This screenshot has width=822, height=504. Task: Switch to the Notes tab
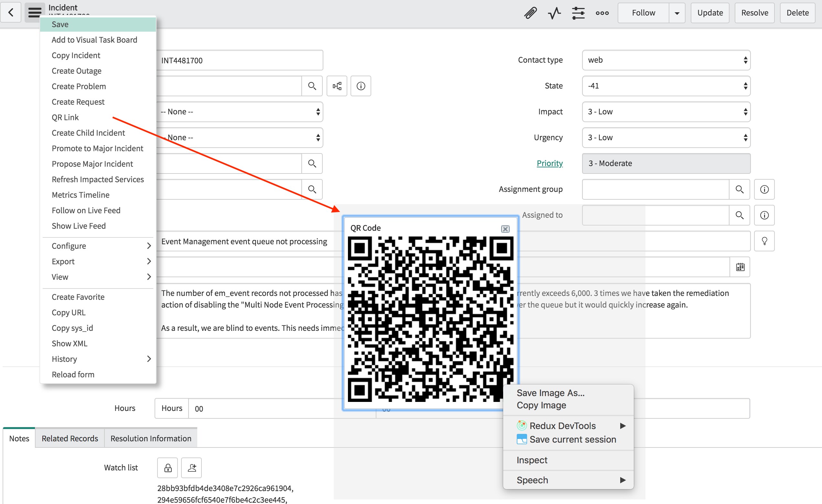coord(19,438)
